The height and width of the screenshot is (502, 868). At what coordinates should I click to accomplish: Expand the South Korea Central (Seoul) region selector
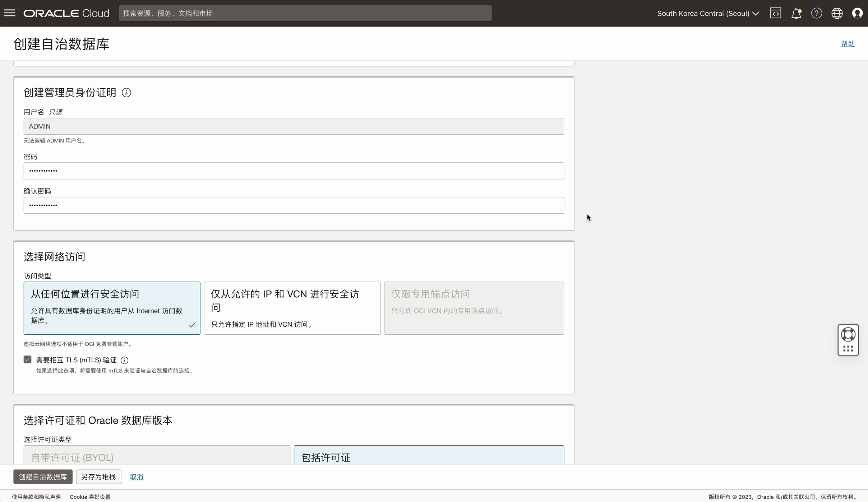pos(708,13)
